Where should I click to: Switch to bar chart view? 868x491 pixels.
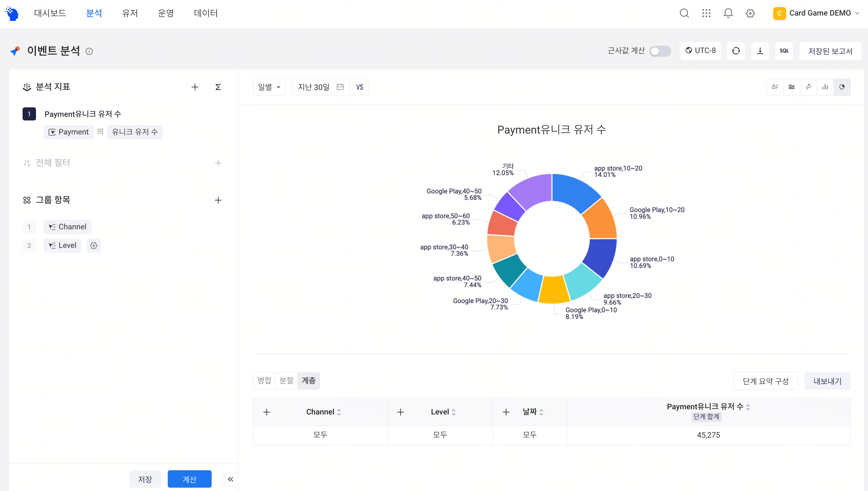825,87
